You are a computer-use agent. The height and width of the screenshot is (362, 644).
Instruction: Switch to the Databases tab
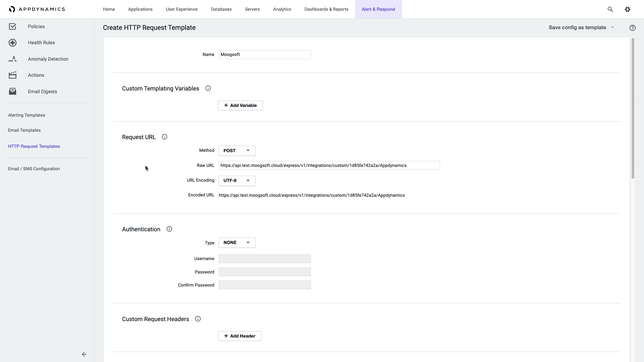coord(221,9)
